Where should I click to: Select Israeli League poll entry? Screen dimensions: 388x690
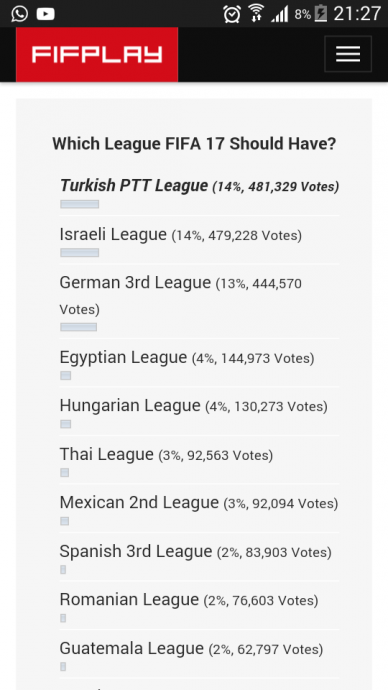(x=180, y=235)
